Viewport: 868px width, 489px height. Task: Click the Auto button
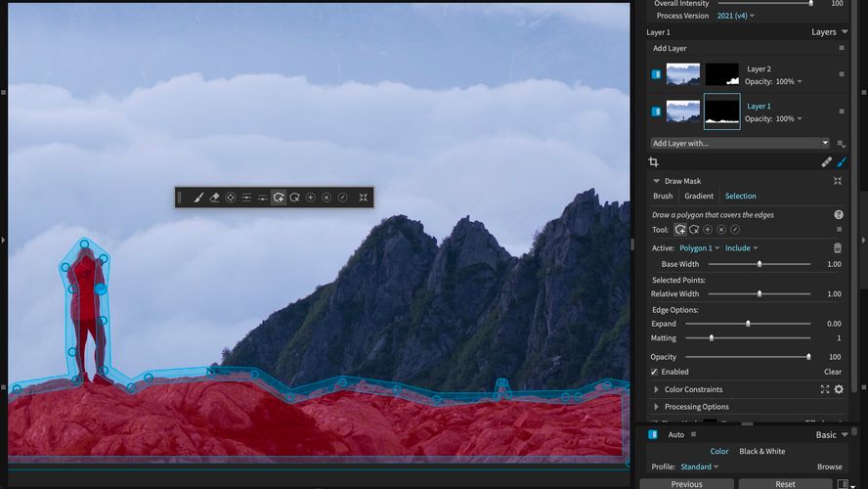[675, 435]
